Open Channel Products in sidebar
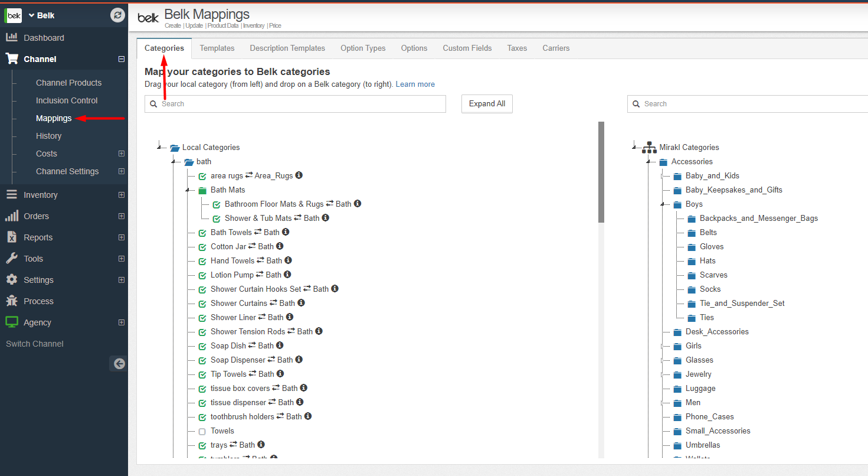Viewport: 868px width, 476px height. tap(68, 83)
